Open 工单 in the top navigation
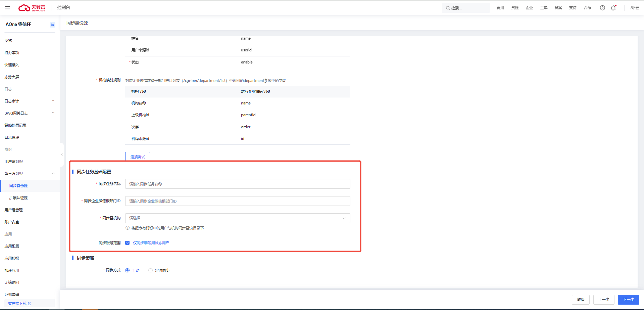Screen dimensions: 644x310 [544, 8]
